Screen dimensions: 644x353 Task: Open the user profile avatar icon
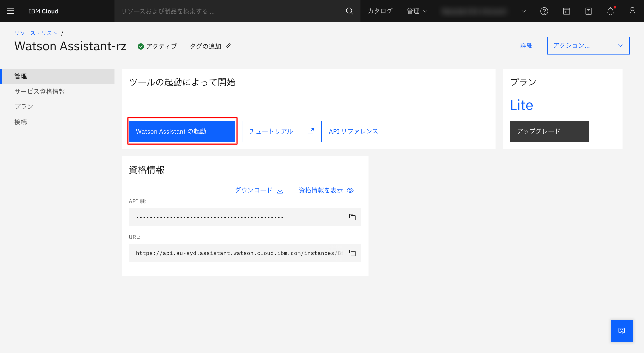coord(632,11)
